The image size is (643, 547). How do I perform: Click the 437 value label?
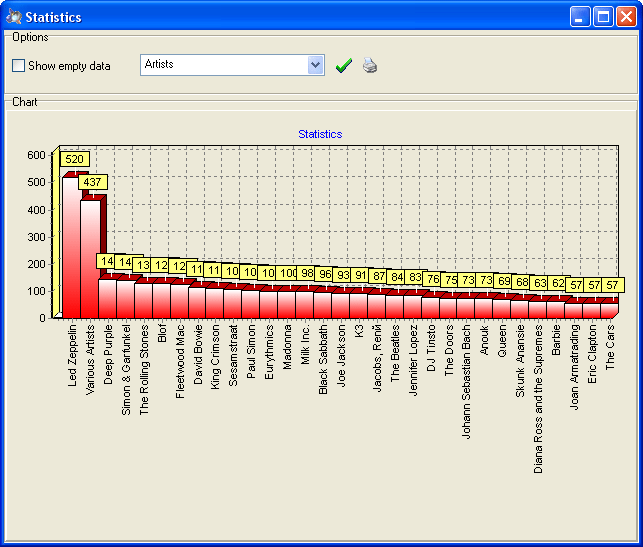[92, 182]
